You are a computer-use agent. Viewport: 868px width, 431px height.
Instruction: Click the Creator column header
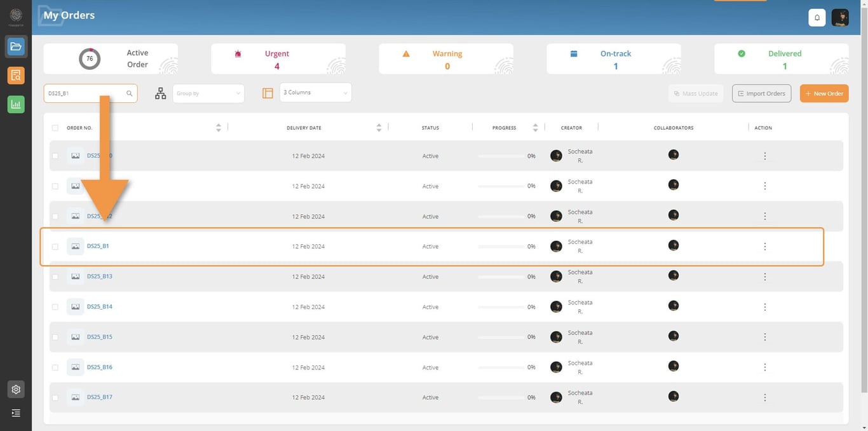pos(571,128)
